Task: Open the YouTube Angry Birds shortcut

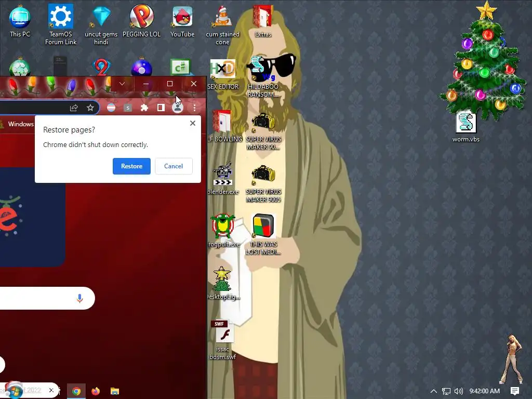Action: pos(182,22)
